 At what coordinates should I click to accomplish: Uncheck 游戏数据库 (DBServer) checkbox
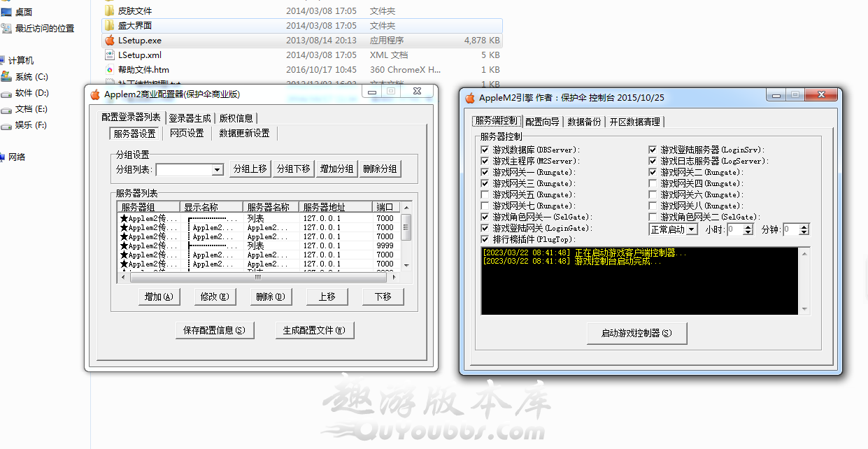click(x=485, y=150)
